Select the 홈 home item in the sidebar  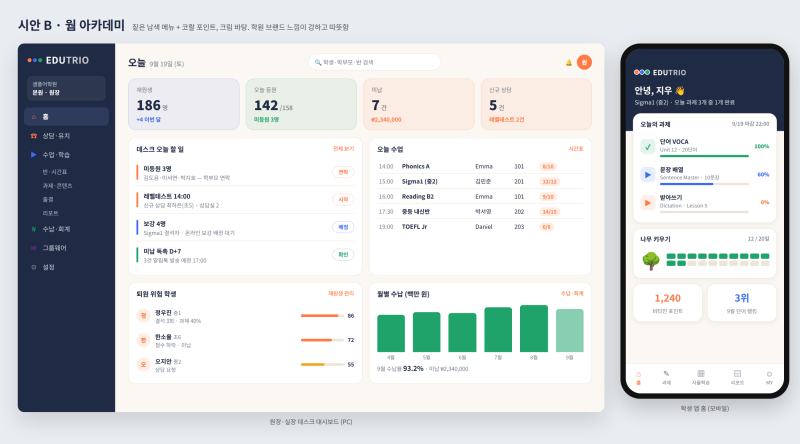[x=66, y=116]
